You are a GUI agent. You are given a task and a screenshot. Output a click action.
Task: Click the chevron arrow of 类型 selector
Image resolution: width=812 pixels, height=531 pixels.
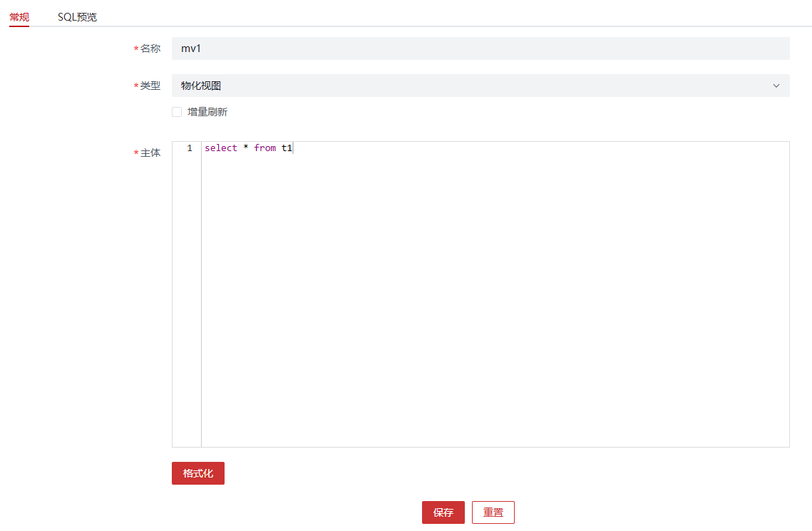tap(776, 86)
